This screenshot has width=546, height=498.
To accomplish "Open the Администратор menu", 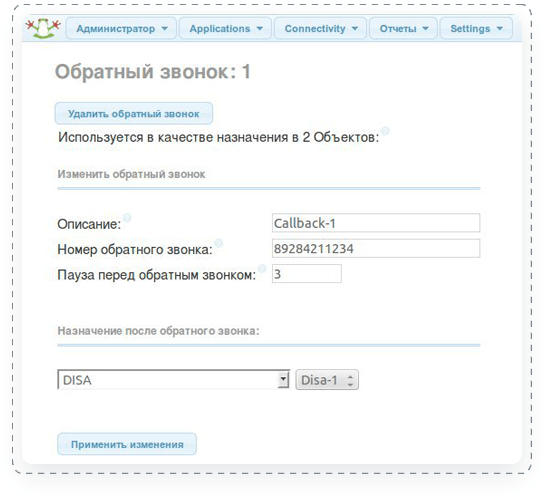I will coord(122,29).
